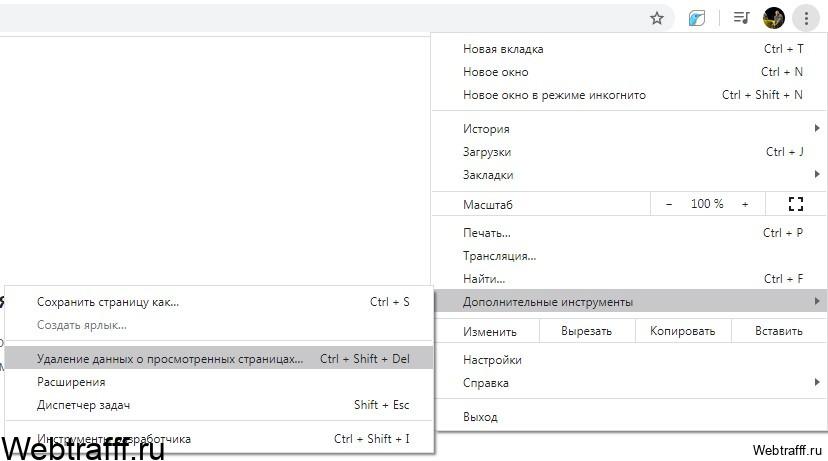
Task: Click the 100 % zoom value
Action: click(707, 204)
